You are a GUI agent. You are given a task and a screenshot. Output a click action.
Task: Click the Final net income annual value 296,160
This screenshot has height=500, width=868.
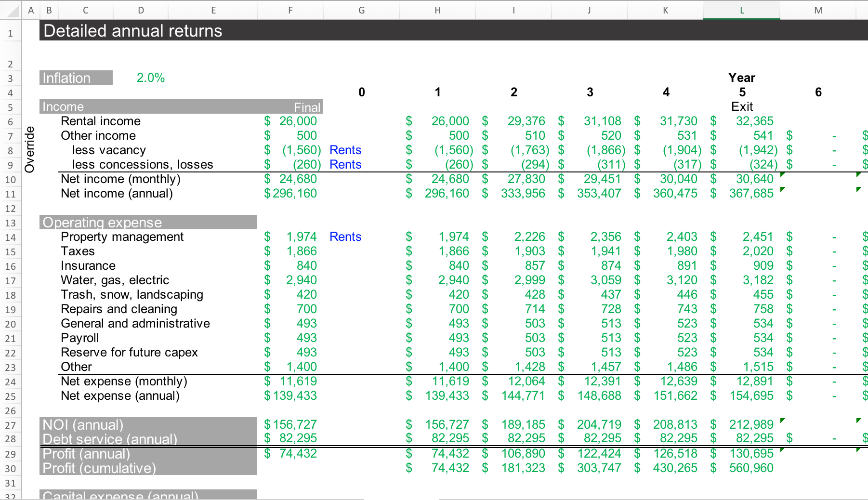294,193
